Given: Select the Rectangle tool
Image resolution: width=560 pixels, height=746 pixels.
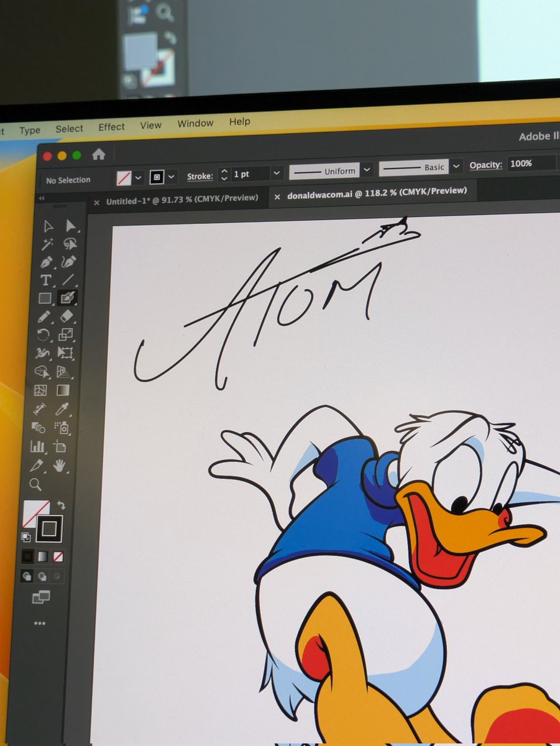Looking at the screenshot, I should [45, 298].
